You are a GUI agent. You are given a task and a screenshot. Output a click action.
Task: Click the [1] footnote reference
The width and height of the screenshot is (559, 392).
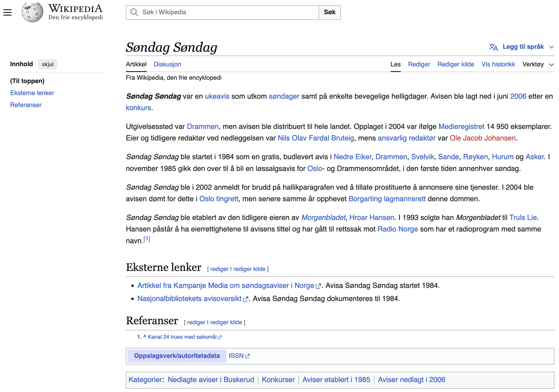pos(147,239)
